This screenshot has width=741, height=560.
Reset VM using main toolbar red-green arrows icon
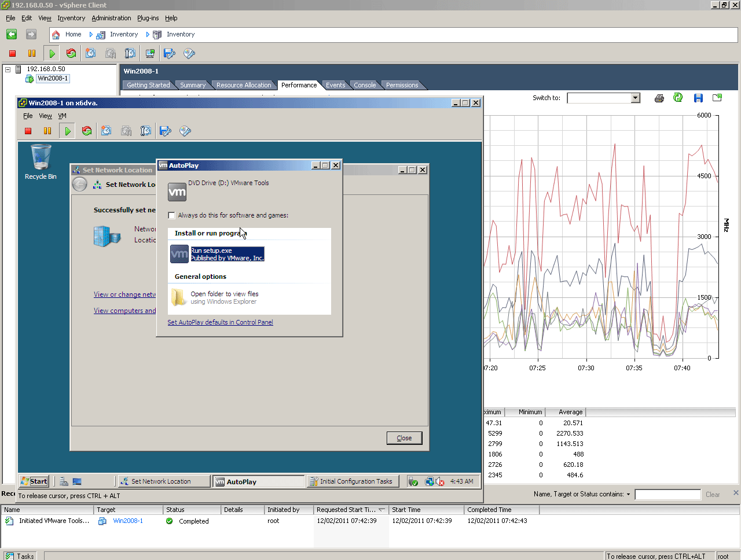(x=71, y=53)
